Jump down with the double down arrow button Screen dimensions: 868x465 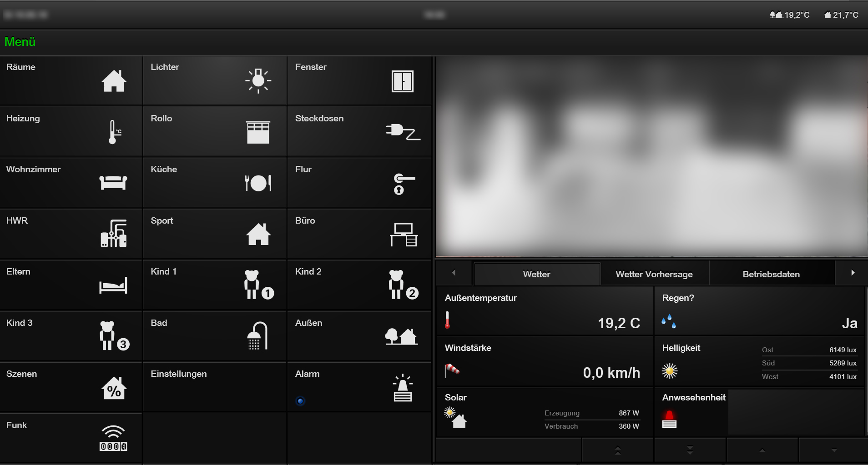point(690,450)
